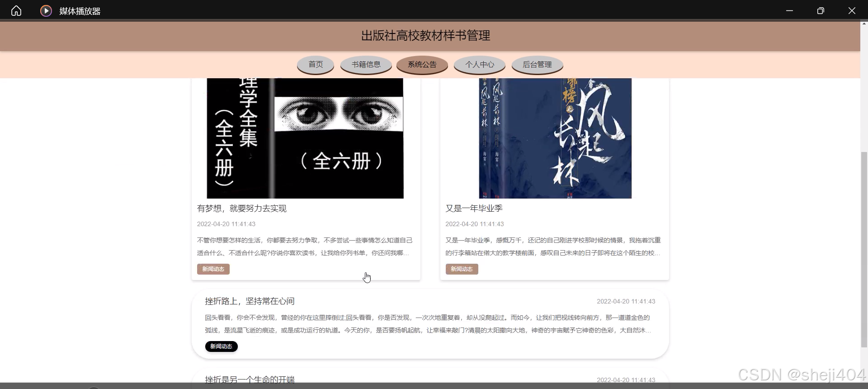Click the date under 有梦想 card
Image resolution: width=868 pixels, height=389 pixels.
[226, 224]
